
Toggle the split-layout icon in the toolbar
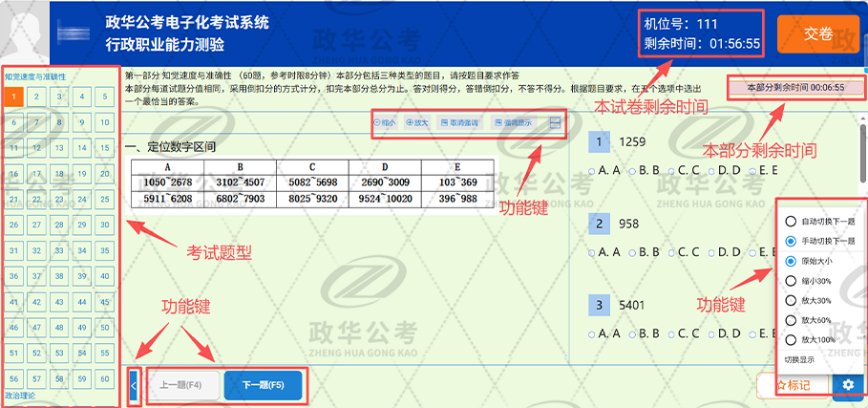pyautogui.click(x=555, y=124)
